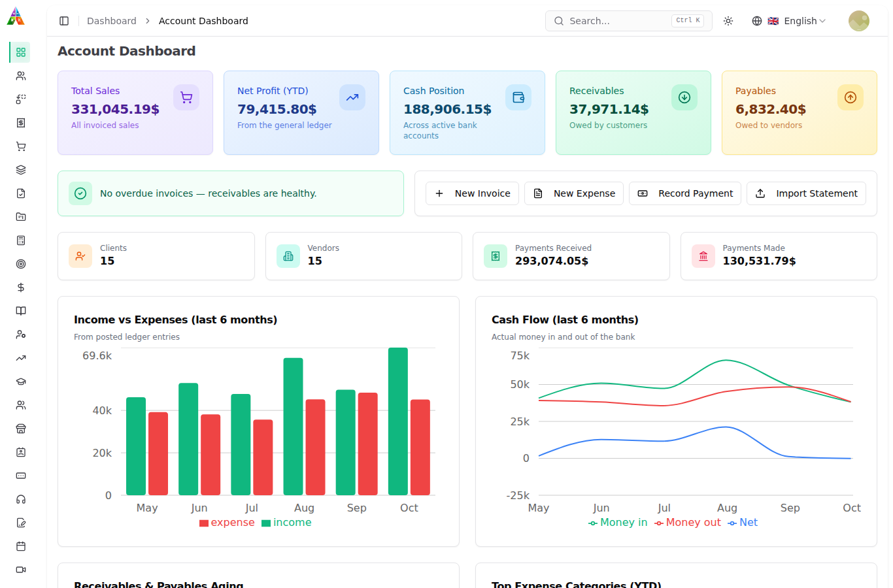
Task: Click the Payments Made bank icon
Action: click(703, 256)
